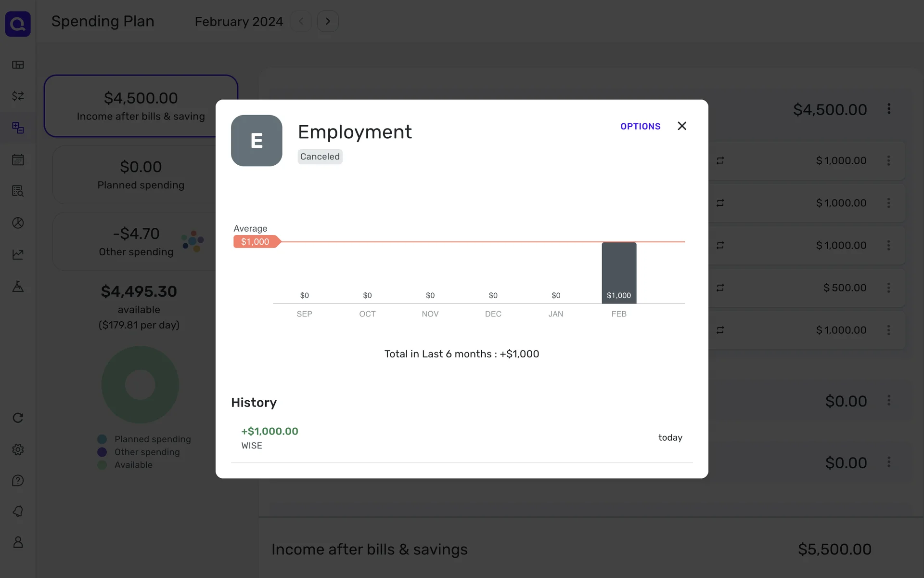Open the transactions icon in sidebar
This screenshot has height=578, width=924.
click(18, 96)
